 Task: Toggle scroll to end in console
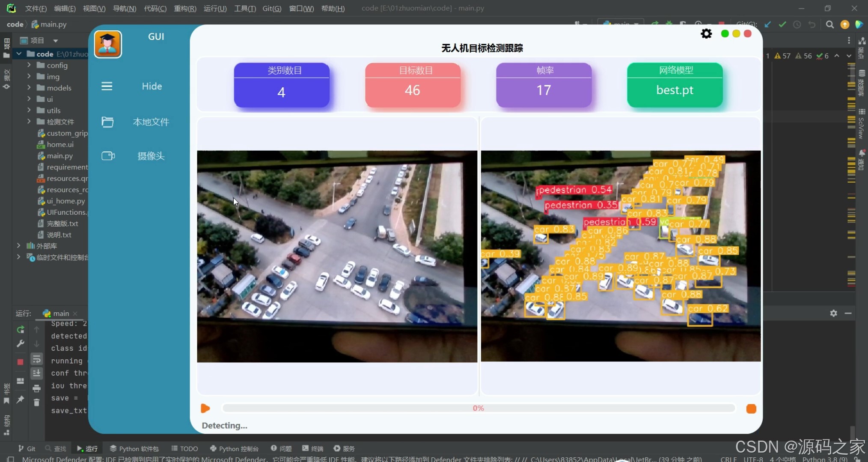pyautogui.click(x=37, y=373)
